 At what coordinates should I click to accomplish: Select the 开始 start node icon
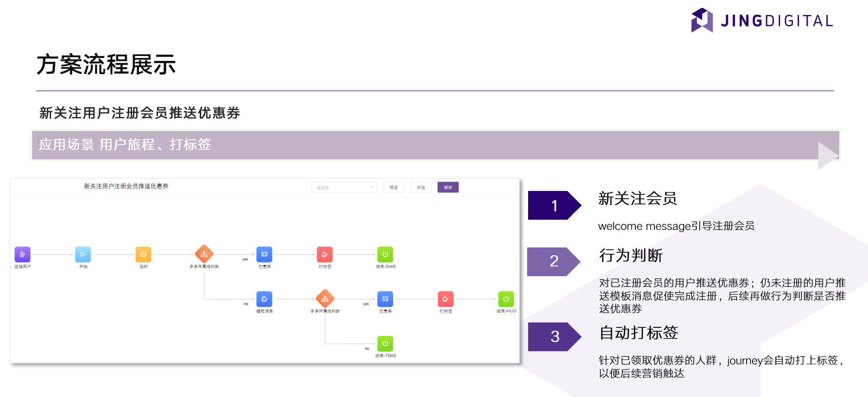83,254
